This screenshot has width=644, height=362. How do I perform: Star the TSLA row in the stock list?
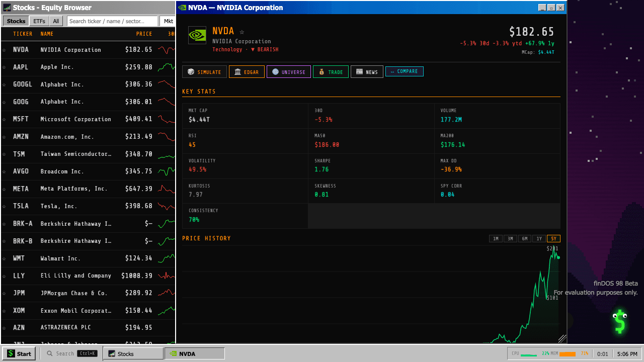(x=5, y=206)
